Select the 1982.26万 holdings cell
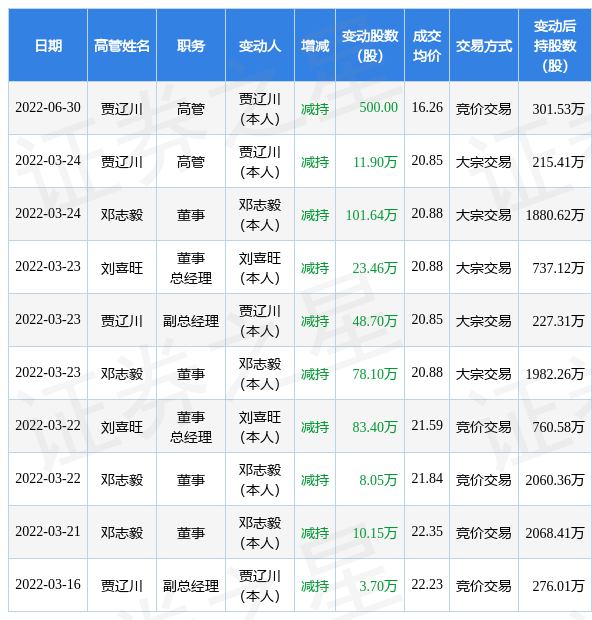 555,374
